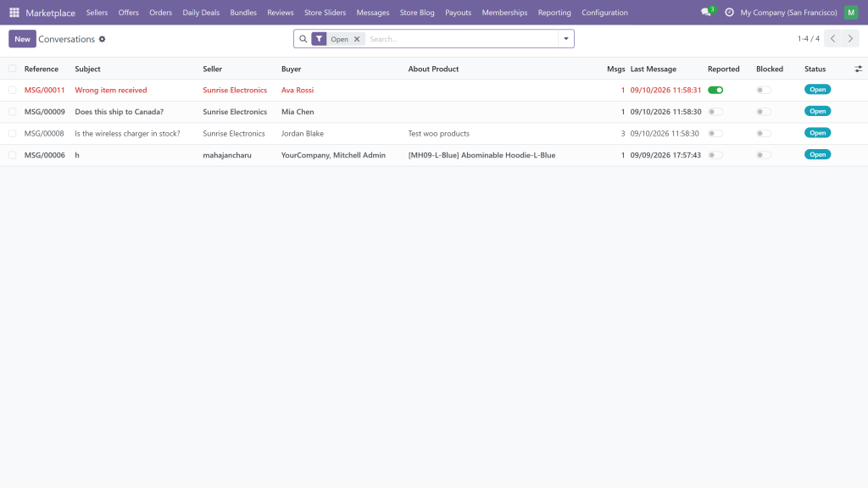The width and height of the screenshot is (868, 488).
Task: Click the Conversations settings gear icon
Action: [102, 39]
